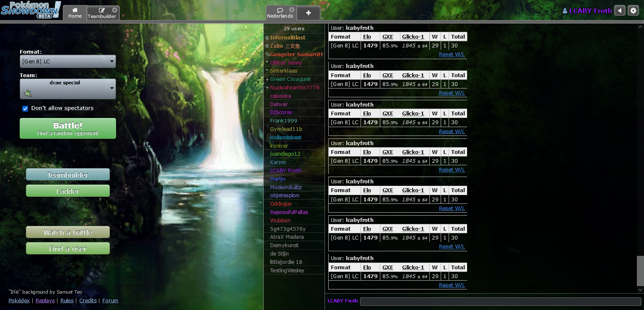This screenshot has height=310, width=644.
Task: Switch to the Home tab
Action: (75, 13)
